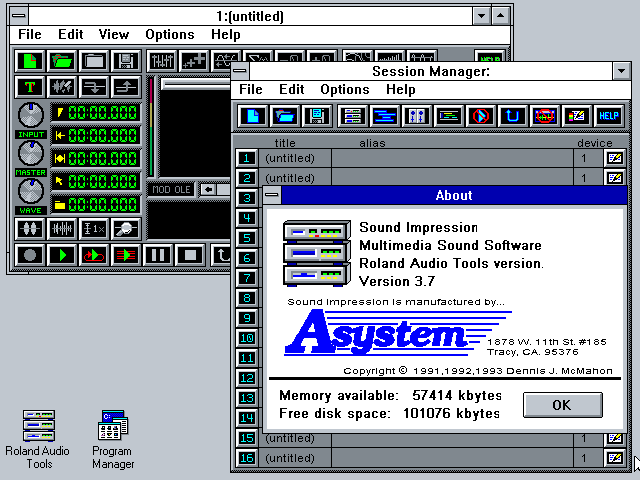Select session slot number 8

(x=247, y=298)
